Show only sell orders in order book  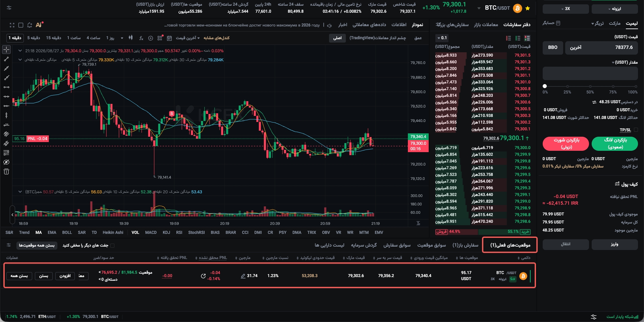(508, 38)
